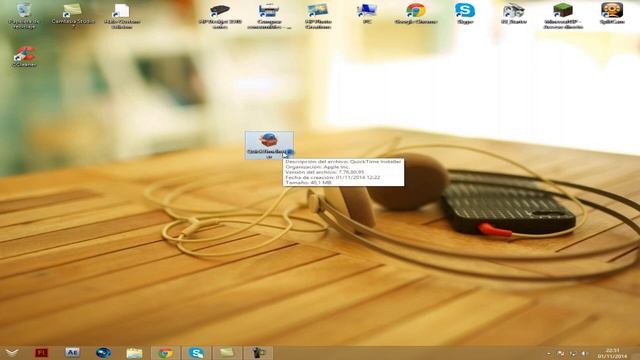Launch HP Photo Creations shortcut
The width and height of the screenshot is (640, 360).
pyautogui.click(x=318, y=15)
